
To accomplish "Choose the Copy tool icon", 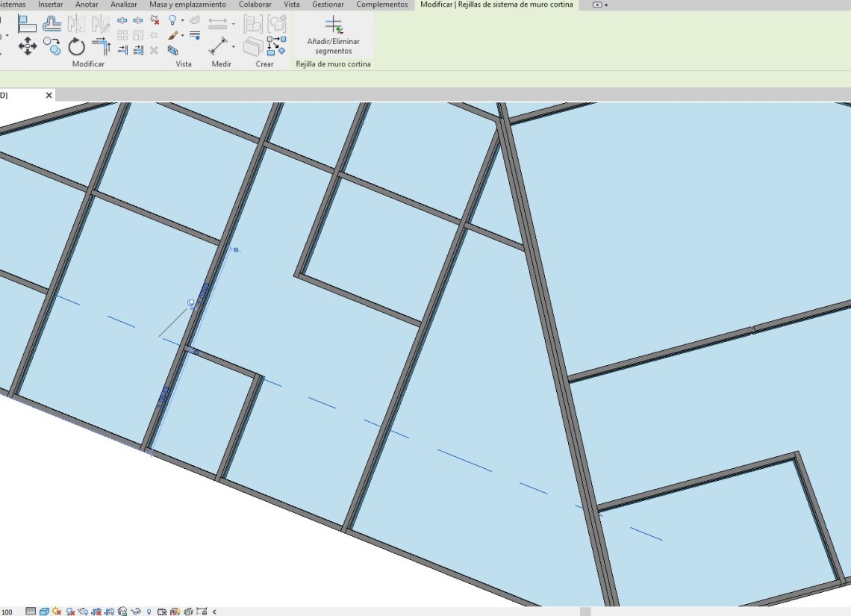I will pos(52,47).
